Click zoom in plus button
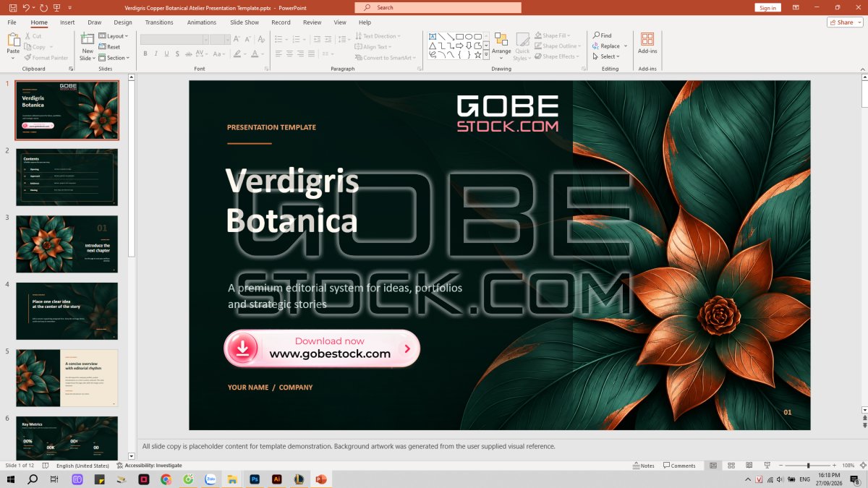 835,466
